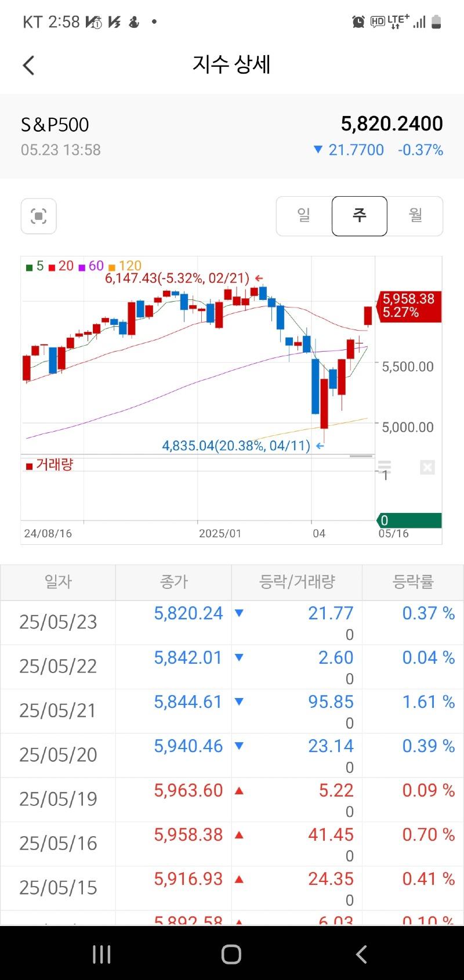Image resolution: width=464 pixels, height=980 pixels.
Task: Select the 25/05/21 date cell
Action: click(58, 711)
